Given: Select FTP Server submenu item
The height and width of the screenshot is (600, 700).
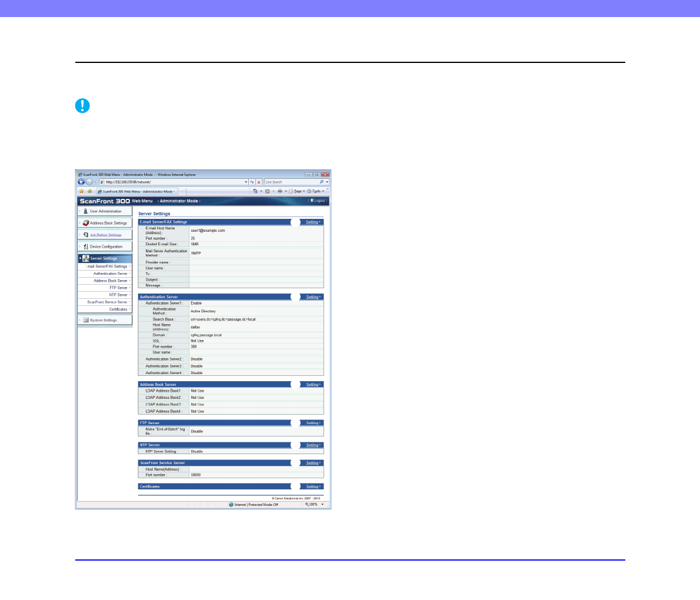Looking at the screenshot, I should point(118,288).
